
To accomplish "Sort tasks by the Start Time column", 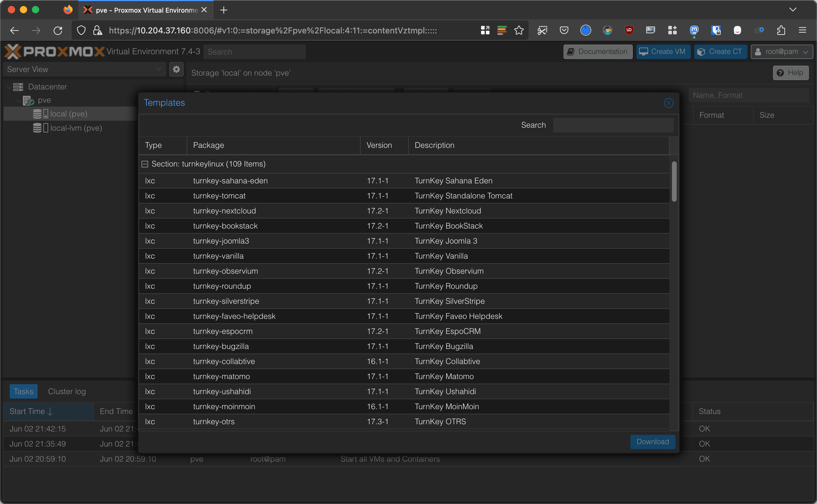I will pos(48,411).
